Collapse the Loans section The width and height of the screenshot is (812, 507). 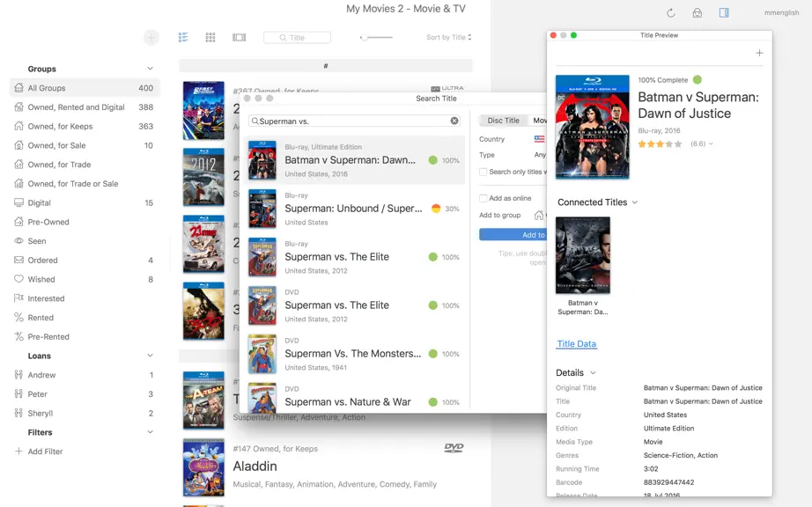coord(150,356)
